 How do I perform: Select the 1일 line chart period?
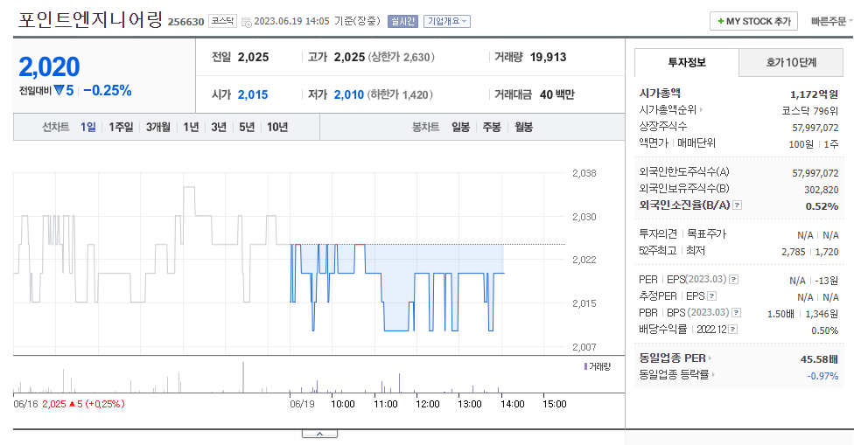88,127
